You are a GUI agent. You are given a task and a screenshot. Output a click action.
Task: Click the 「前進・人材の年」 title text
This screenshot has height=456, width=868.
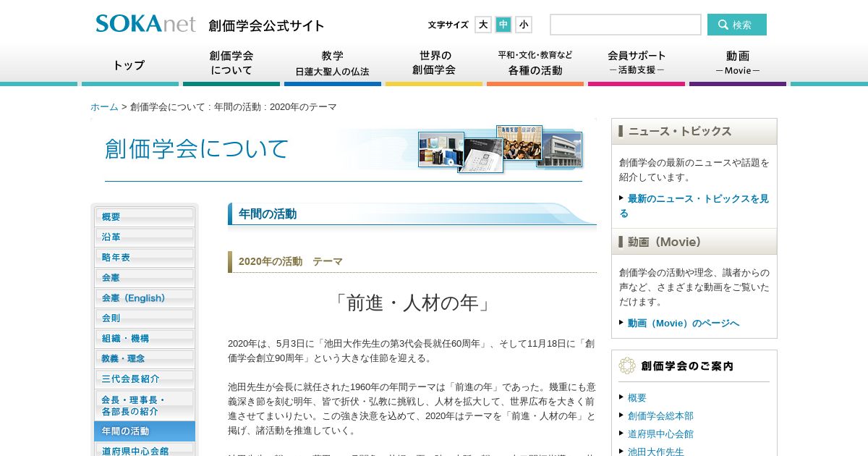pyautogui.click(x=412, y=303)
